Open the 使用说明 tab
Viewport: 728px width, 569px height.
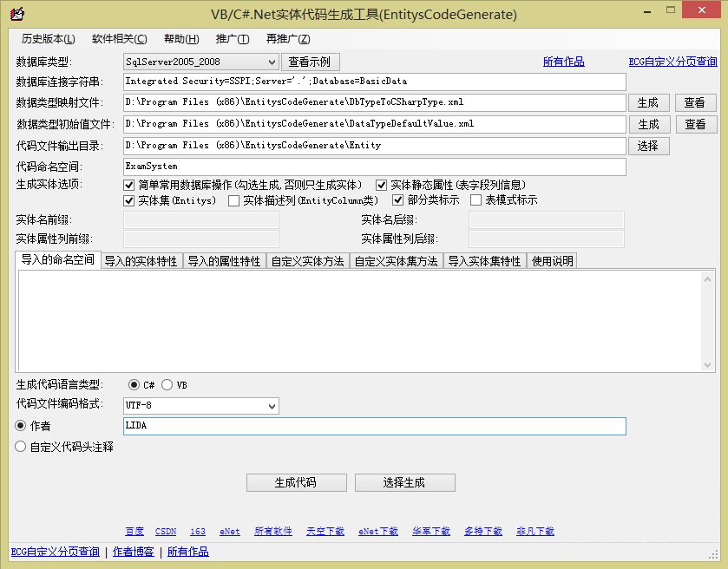pyautogui.click(x=551, y=261)
